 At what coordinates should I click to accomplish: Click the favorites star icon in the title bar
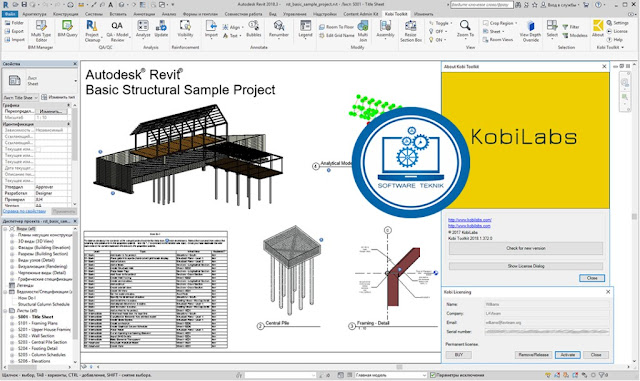coord(534,4)
